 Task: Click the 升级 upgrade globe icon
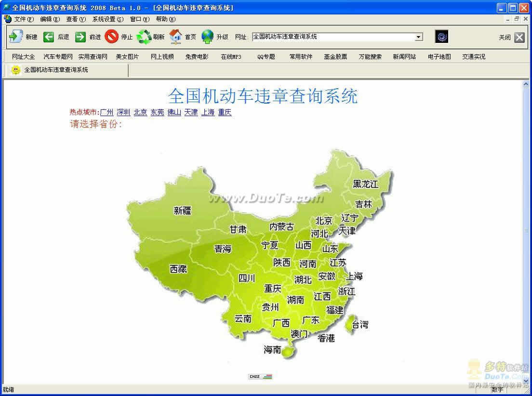point(207,37)
